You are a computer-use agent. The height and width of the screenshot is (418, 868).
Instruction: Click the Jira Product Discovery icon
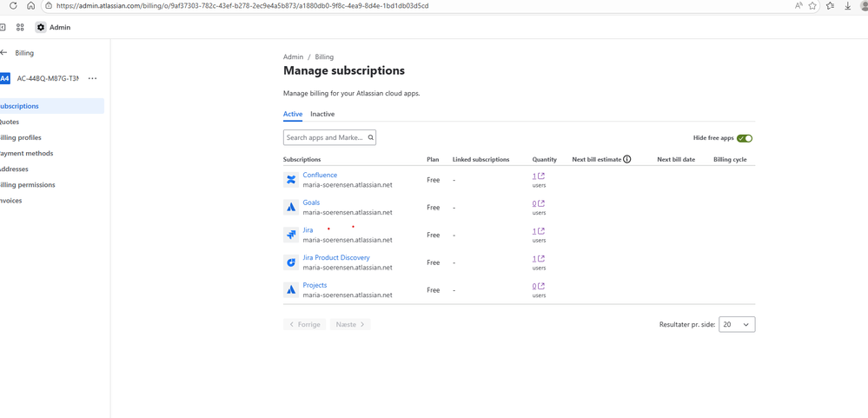(291, 262)
